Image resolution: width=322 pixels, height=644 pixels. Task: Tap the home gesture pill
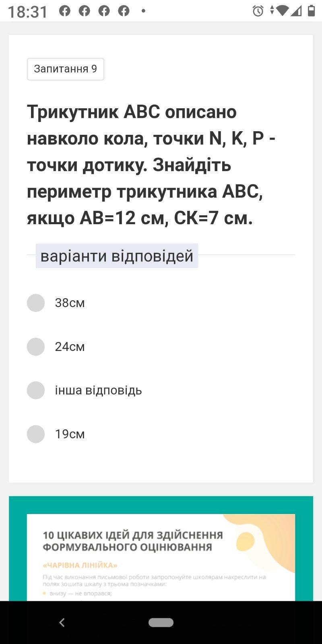coord(161,622)
